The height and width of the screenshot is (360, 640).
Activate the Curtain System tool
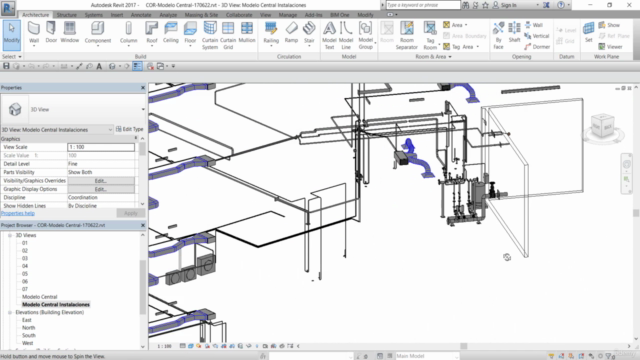click(210, 36)
